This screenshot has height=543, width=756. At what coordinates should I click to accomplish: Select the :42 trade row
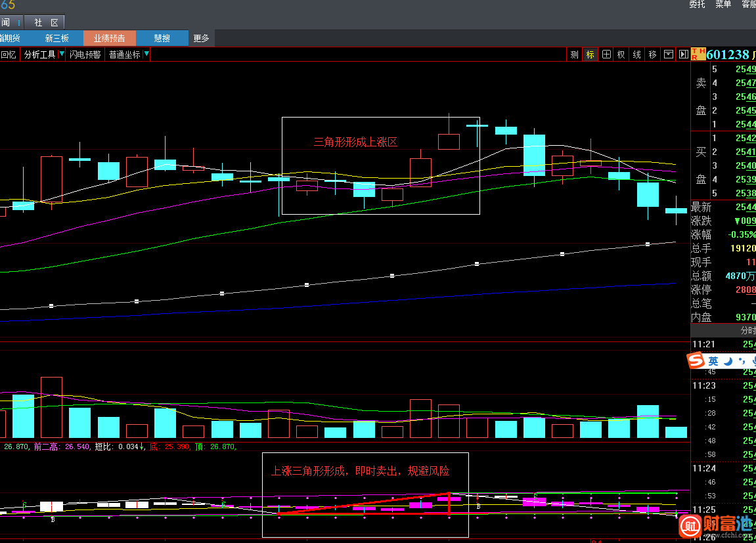(x=723, y=427)
